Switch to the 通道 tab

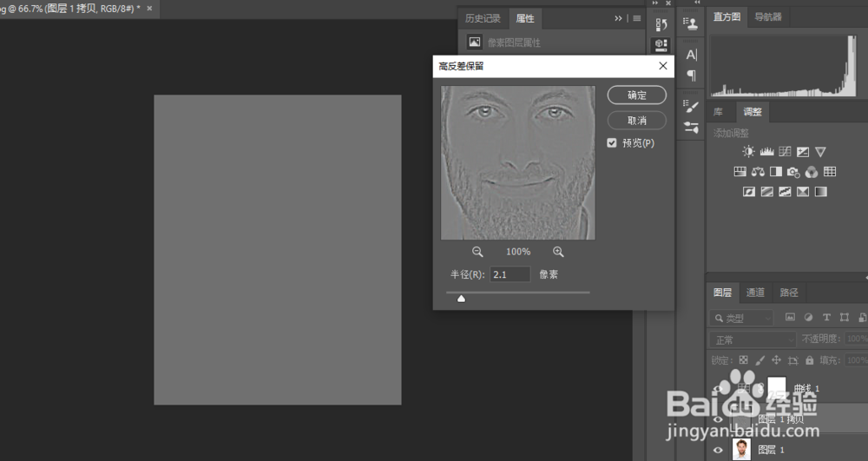tap(755, 293)
